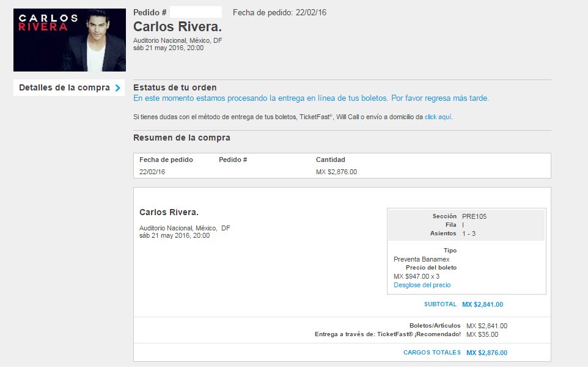Click the TicketFast delivery fee MX $35.00

pyautogui.click(x=482, y=334)
